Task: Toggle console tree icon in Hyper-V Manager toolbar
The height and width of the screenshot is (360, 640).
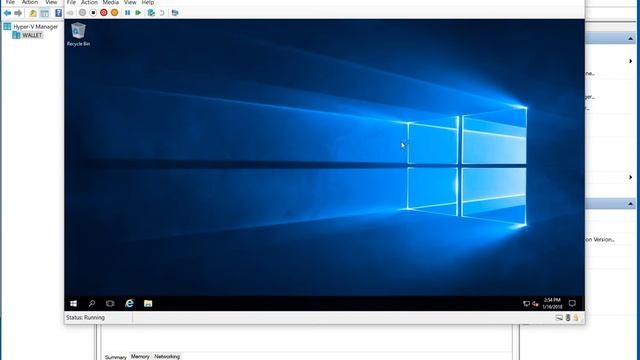Action: pyautogui.click(x=44, y=13)
